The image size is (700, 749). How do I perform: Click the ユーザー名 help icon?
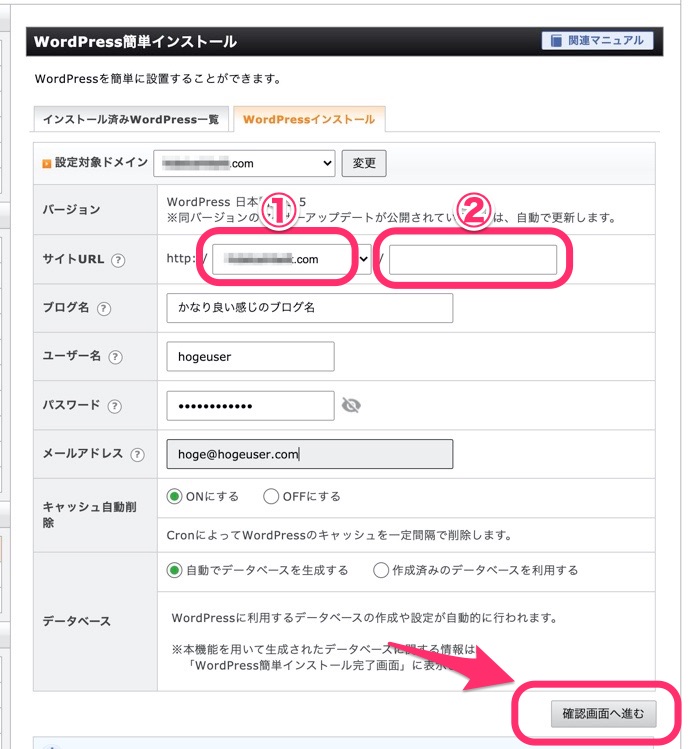point(115,357)
